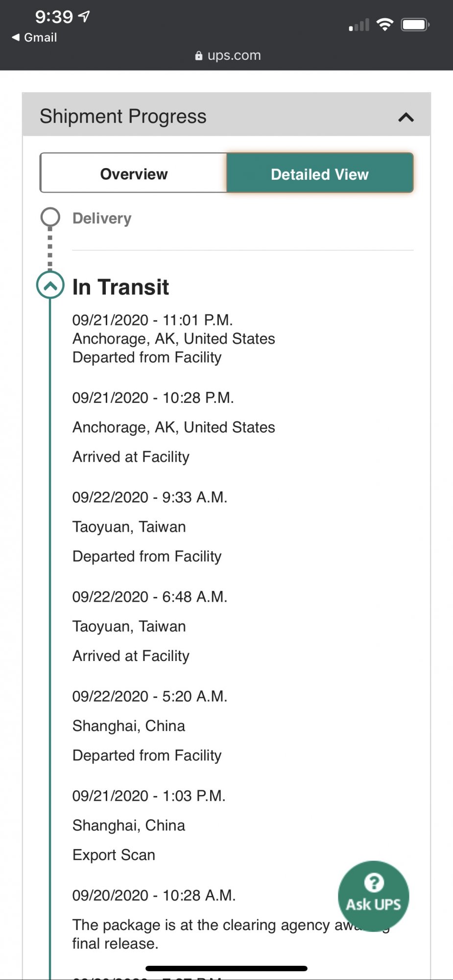Tap the Wi-Fi status icon
This screenshot has height=980, width=453.
point(385,24)
